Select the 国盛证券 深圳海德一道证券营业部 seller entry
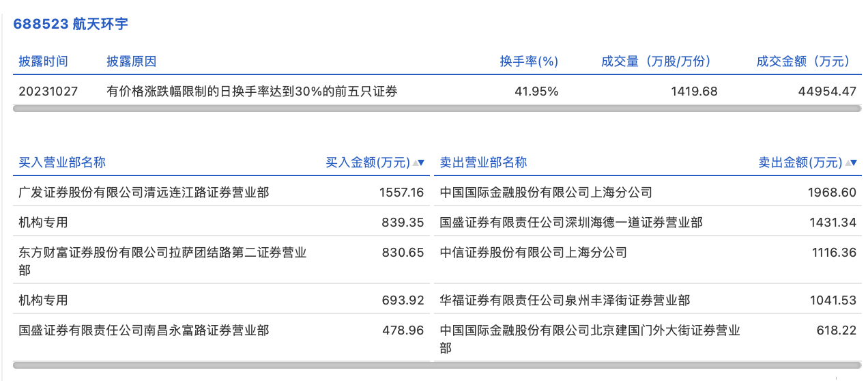The height and width of the screenshot is (381, 868). [x=571, y=223]
